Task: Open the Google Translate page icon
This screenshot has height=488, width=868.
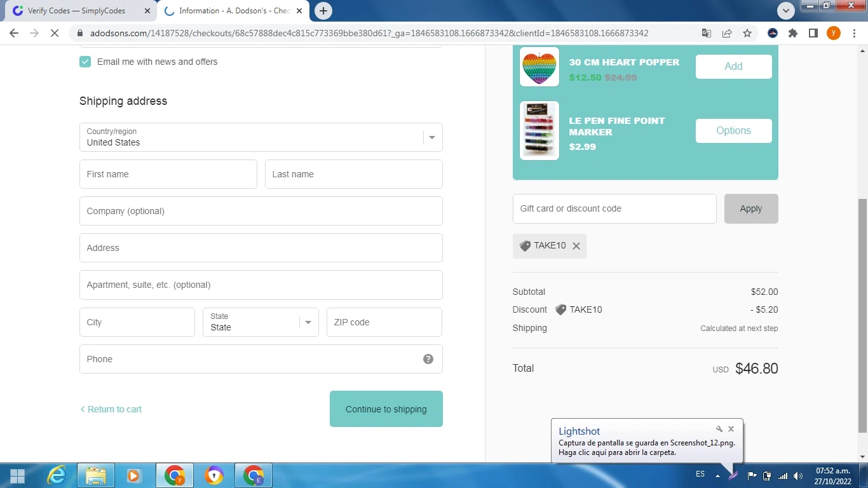Action: point(706,33)
